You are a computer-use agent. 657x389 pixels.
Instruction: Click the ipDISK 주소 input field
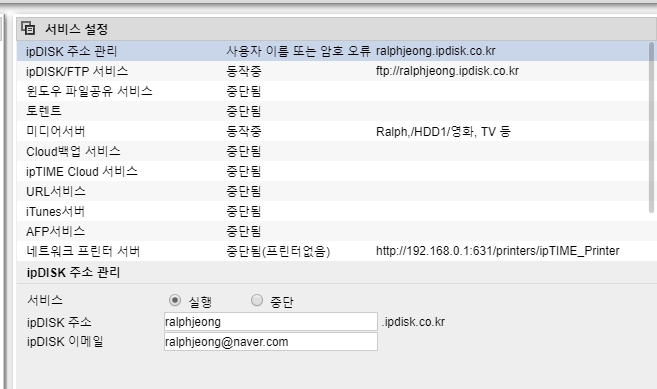[x=271, y=322]
